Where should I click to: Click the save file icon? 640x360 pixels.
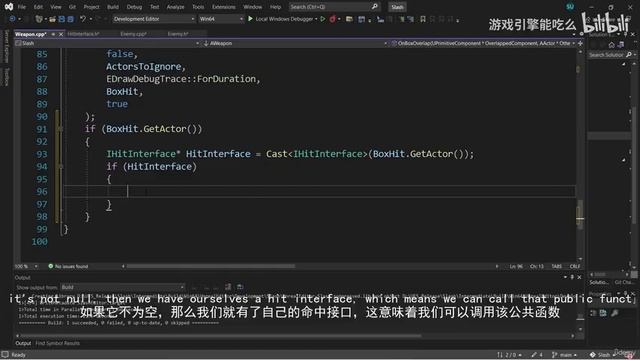pos(62,19)
